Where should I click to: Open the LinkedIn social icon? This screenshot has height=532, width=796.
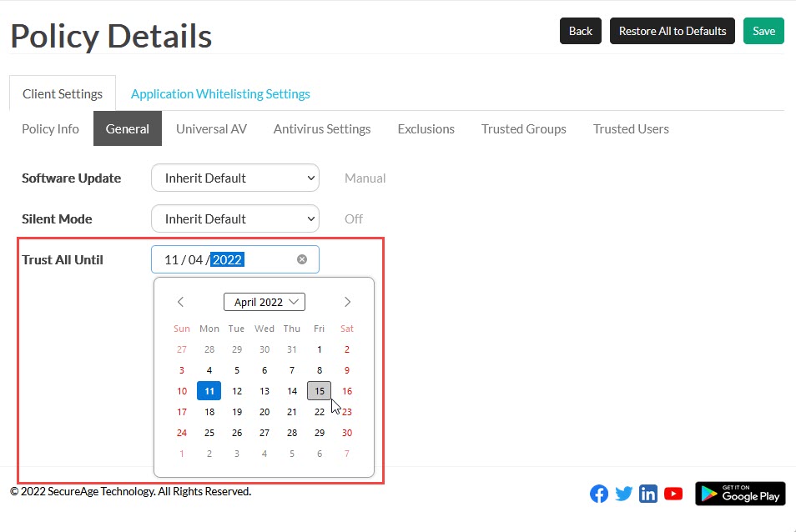coord(648,494)
